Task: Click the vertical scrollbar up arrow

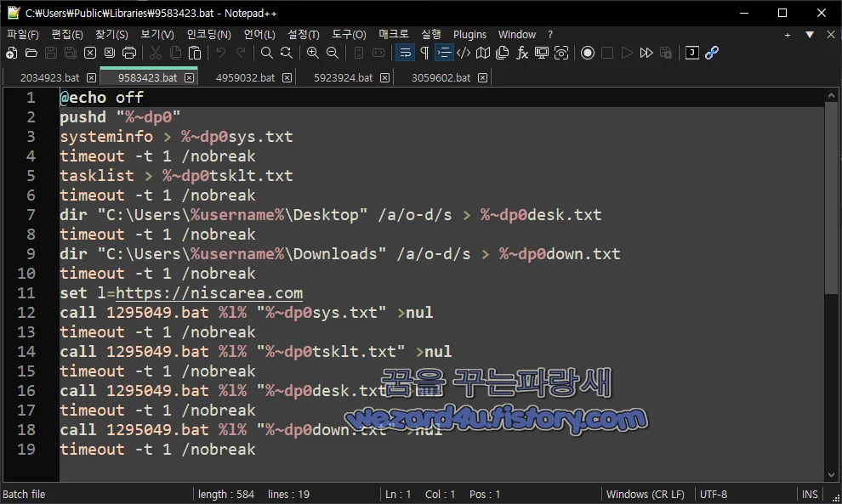Action: coord(831,95)
